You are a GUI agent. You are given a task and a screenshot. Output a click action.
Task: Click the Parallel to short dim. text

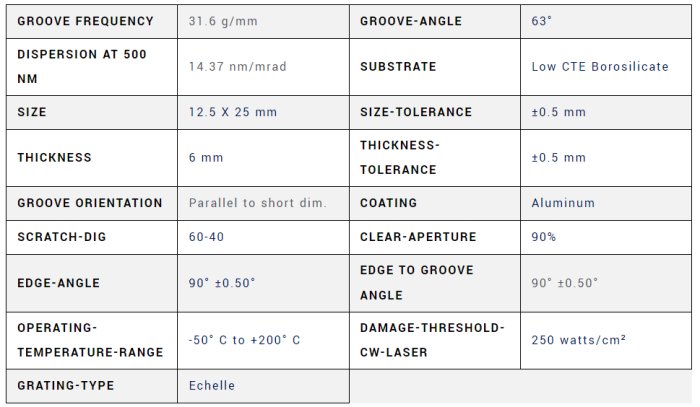(x=257, y=203)
